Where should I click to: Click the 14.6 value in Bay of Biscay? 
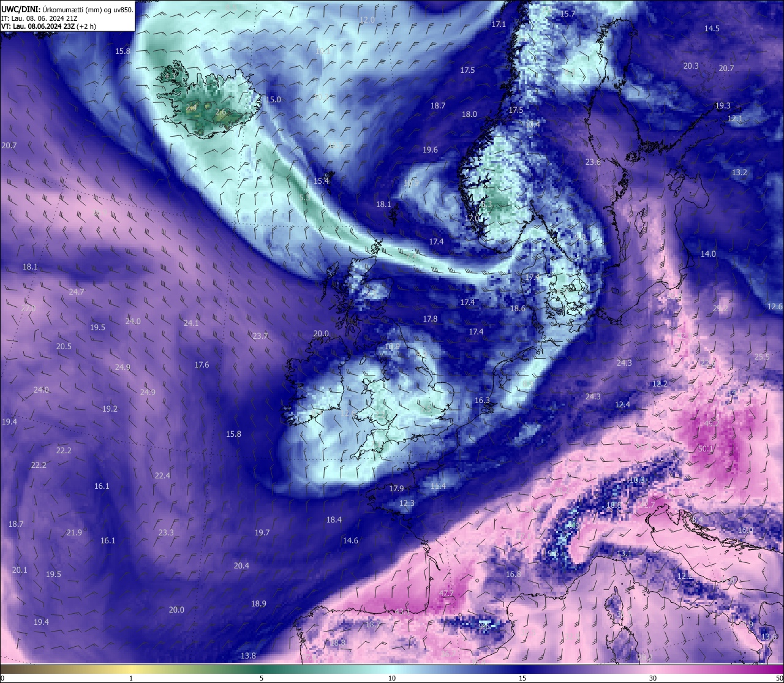point(350,540)
